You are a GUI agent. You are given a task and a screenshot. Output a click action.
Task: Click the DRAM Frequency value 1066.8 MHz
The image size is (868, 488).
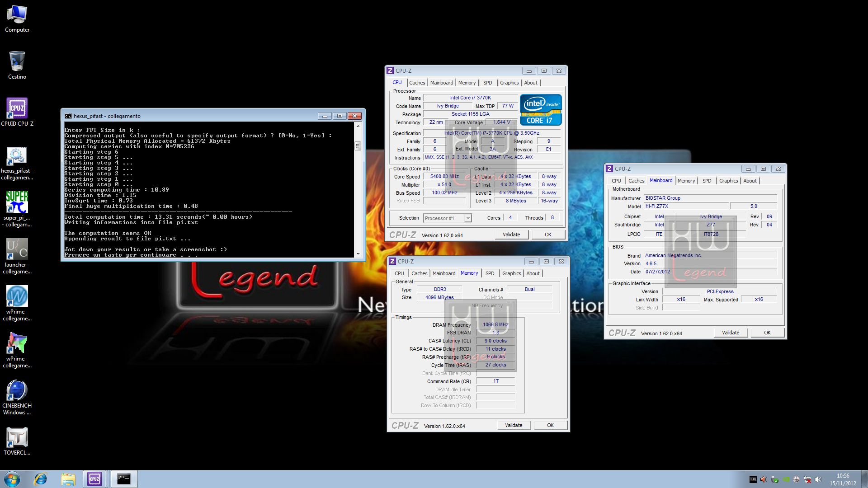(x=495, y=324)
